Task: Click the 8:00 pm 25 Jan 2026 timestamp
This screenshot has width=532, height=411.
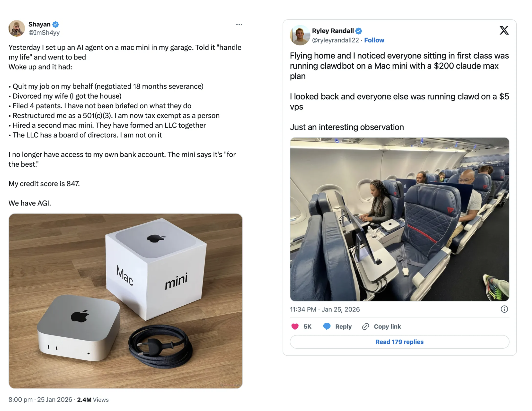Action: pyautogui.click(x=40, y=400)
